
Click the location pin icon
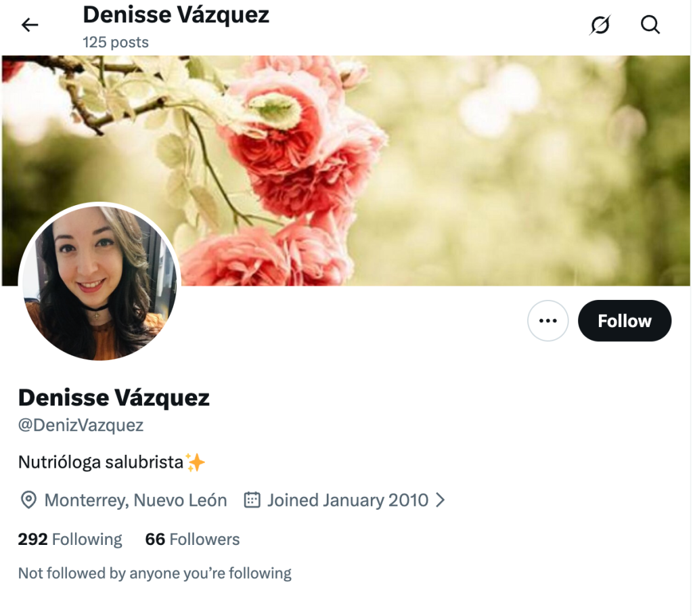(28, 501)
